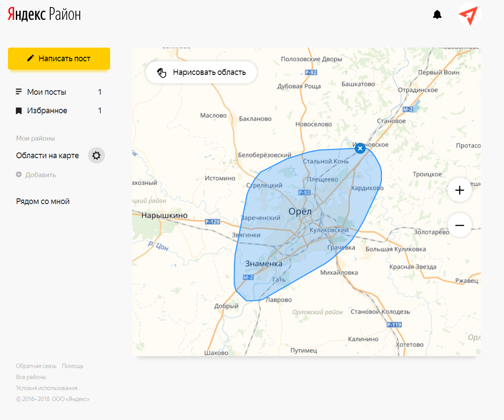Screen dimensions: 504x420
Task: Click Знаменка label on map
Action: [263, 264]
